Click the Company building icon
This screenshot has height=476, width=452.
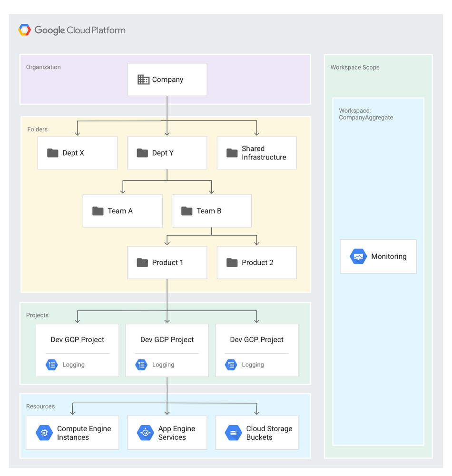[x=143, y=79]
